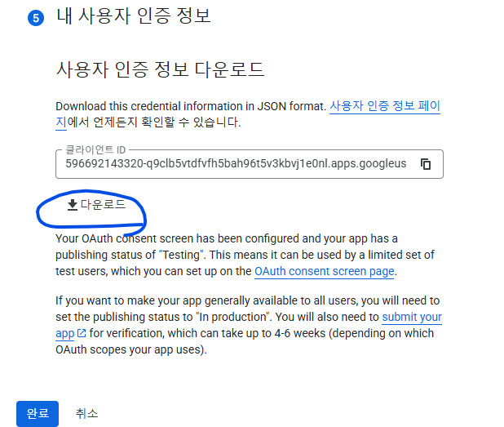Click the paragraph about Testing publishing status
Screen dimensions: 504x427
tap(245, 255)
